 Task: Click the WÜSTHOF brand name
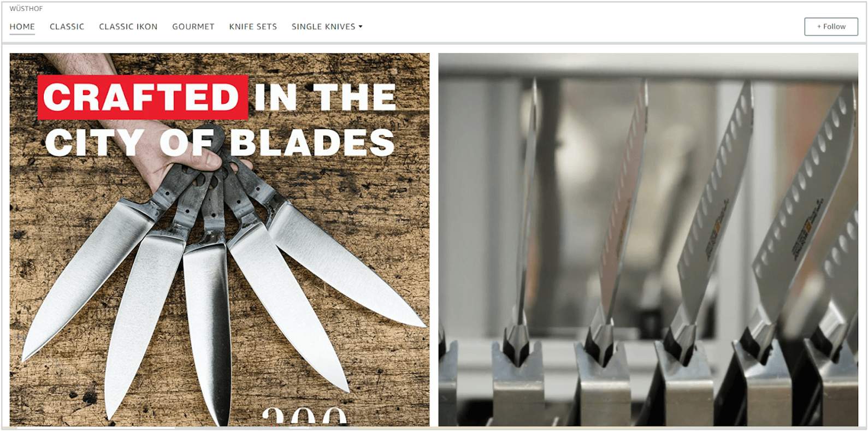(x=26, y=9)
